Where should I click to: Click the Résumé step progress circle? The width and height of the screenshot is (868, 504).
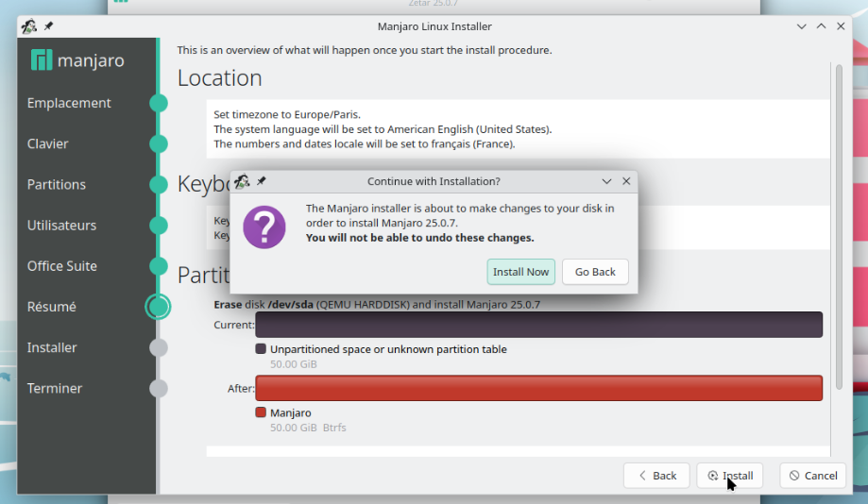(x=159, y=307)
